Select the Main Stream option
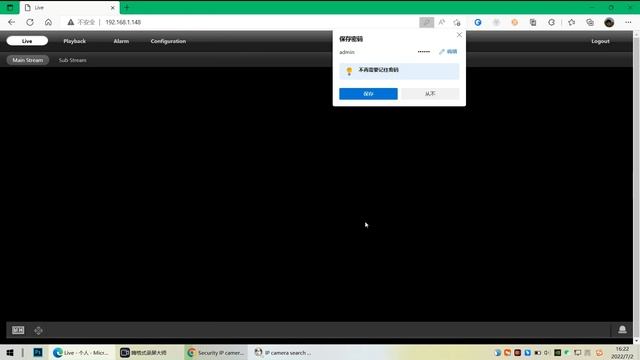The width and height of the screenshot is (640, 360). coord(28,60)
